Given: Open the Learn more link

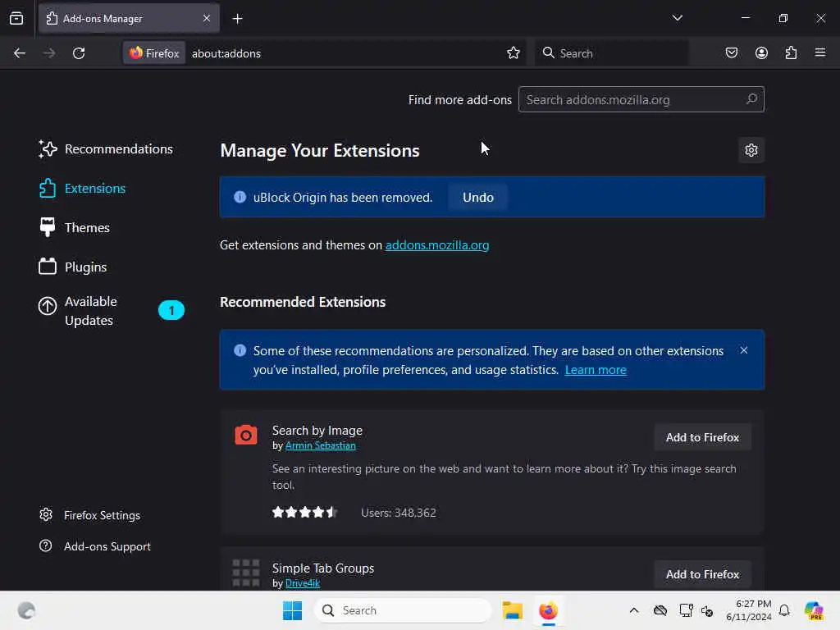Looking at the screenshot, I should click(596, 370).
